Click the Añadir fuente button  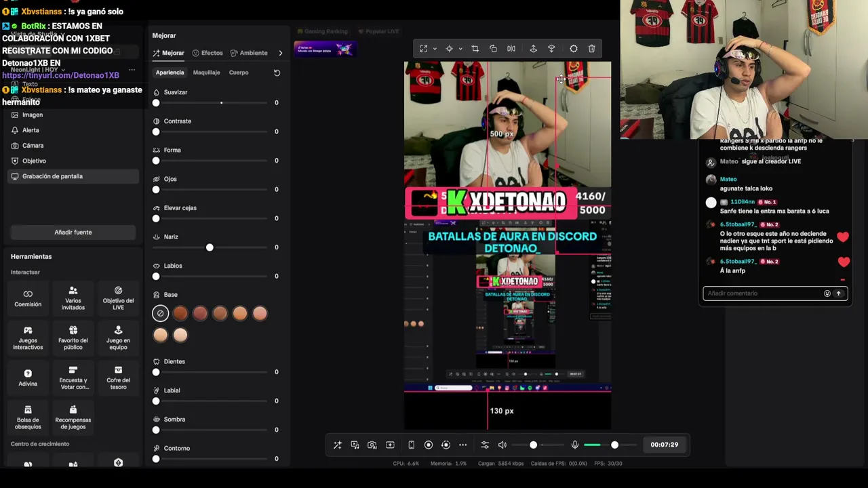click(x=73, y=232)
